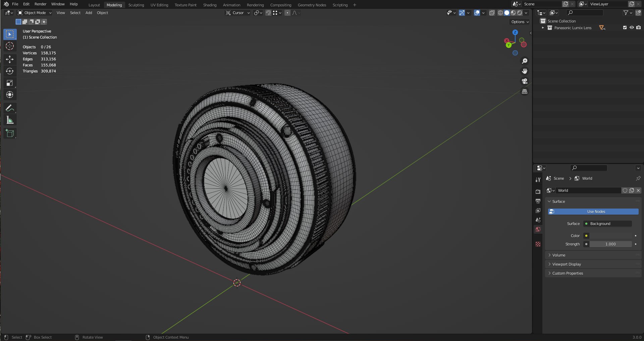This screenshot has height=341, width=644.
Task: Open the Render menu
Action: pos(40,4)
